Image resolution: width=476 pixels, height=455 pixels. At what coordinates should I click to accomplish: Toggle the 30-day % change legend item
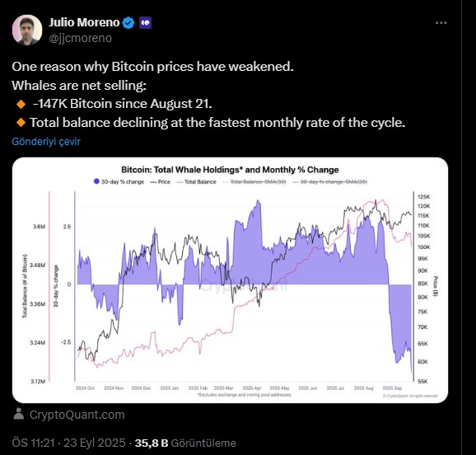[119, 182]
